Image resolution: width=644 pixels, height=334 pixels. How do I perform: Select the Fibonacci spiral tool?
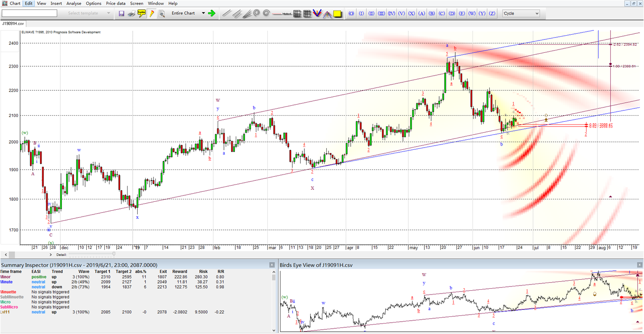[x=257, y=14]
